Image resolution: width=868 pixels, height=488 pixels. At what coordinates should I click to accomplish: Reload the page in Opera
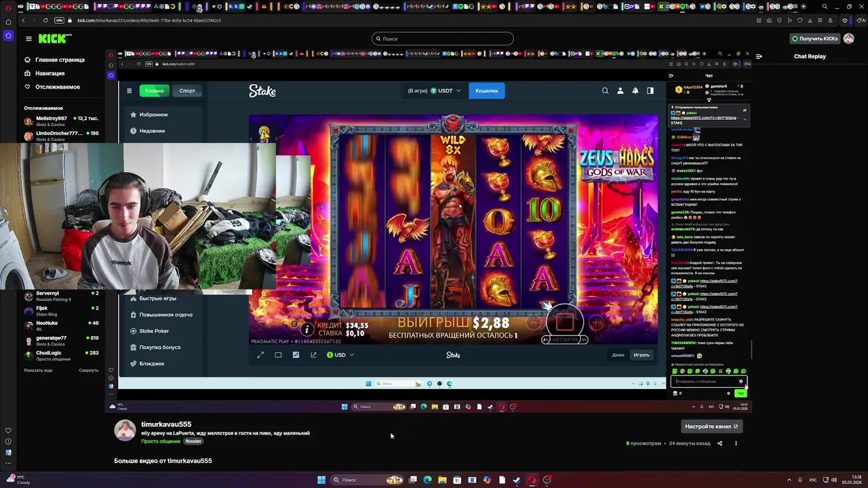[45, 20]
